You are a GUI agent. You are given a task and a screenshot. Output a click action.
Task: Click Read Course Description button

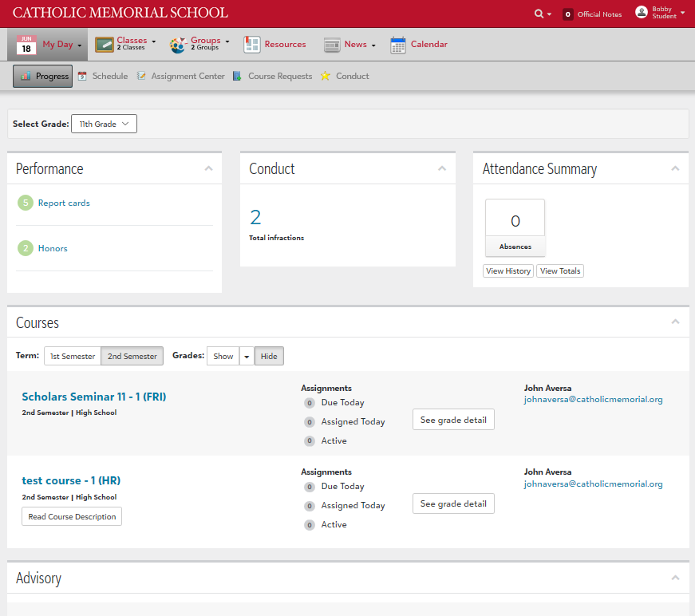pos(72,516)
